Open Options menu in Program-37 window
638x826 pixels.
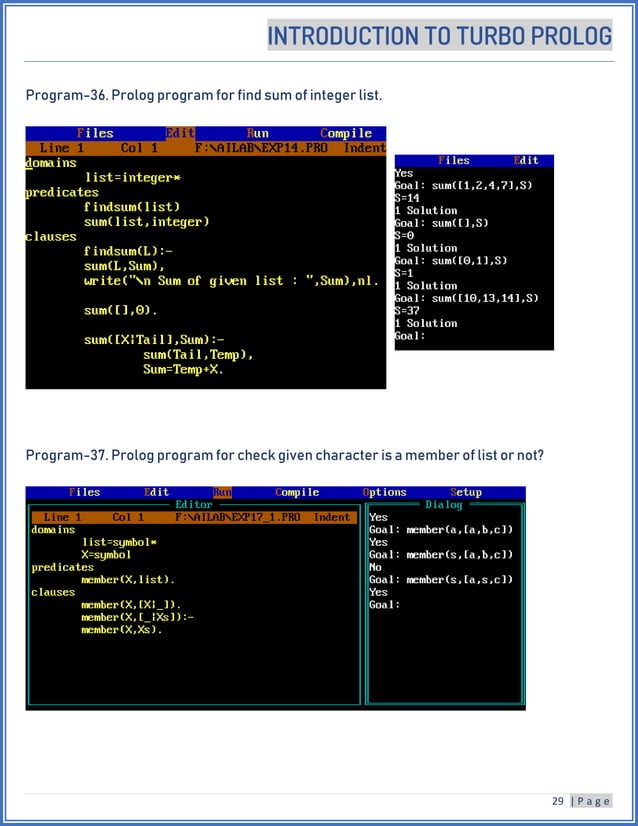tap(385, 492)
